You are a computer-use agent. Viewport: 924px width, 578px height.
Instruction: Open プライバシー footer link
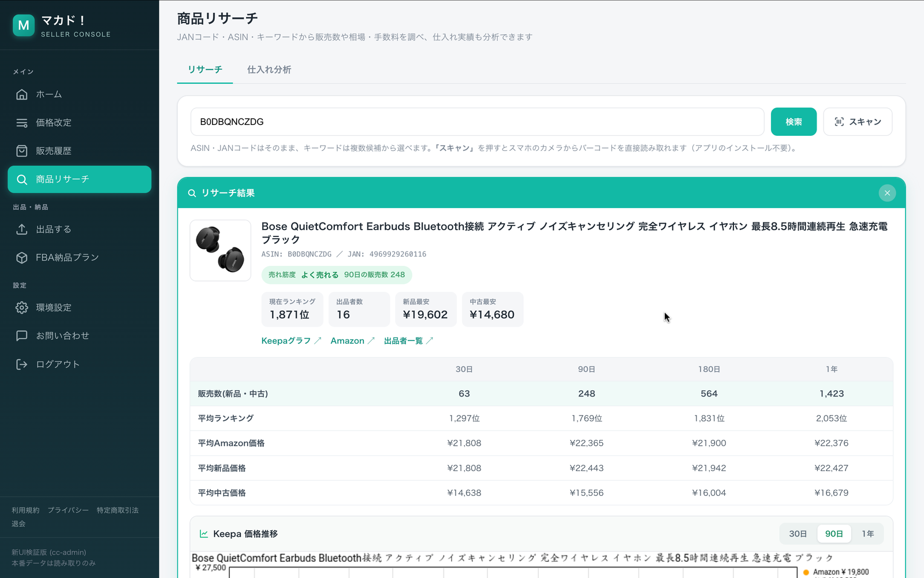click(x=68, y=510)
